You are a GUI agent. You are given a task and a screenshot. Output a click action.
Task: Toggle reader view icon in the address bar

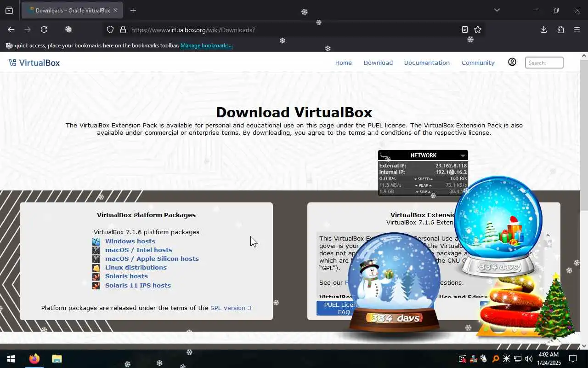pyautogui.click(x=465, y=29)
